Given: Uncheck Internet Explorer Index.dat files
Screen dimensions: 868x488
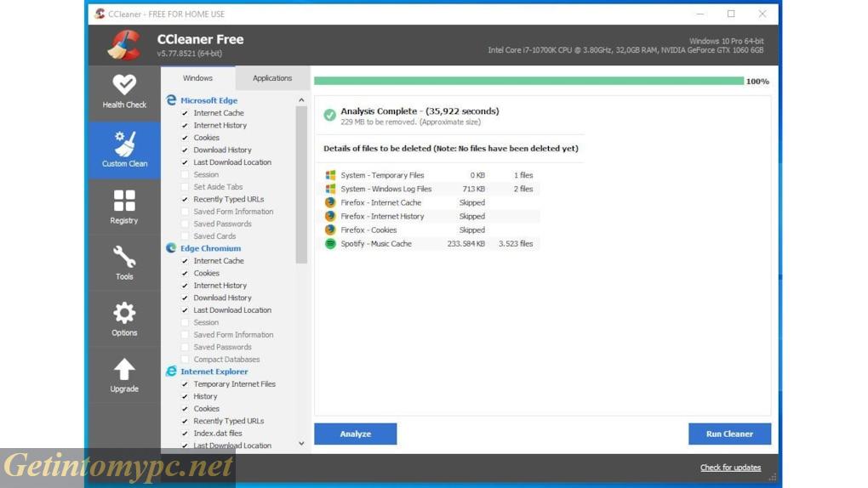Looking at the screenshot, I should coord(185,434).
